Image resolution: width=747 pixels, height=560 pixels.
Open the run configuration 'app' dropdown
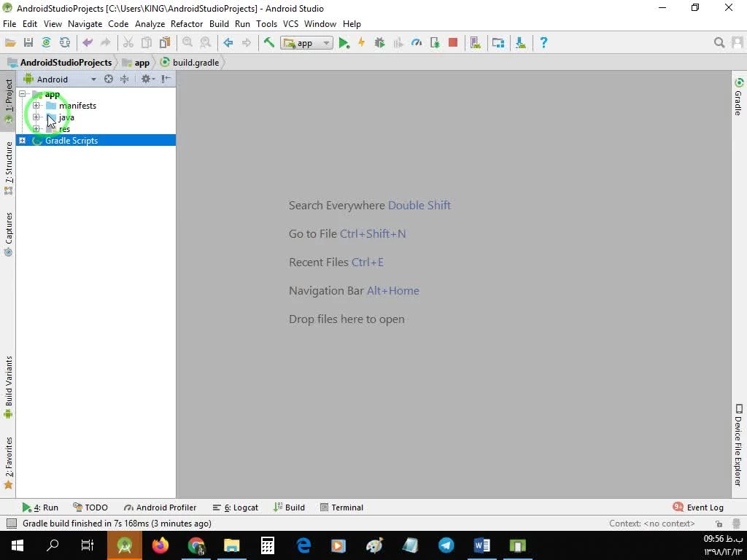pos(306,43)
